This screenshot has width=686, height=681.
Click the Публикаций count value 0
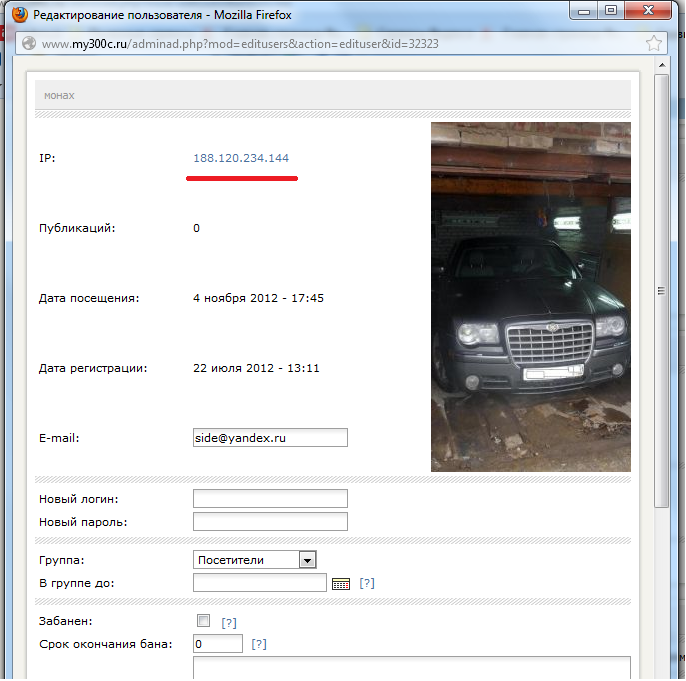196,228
